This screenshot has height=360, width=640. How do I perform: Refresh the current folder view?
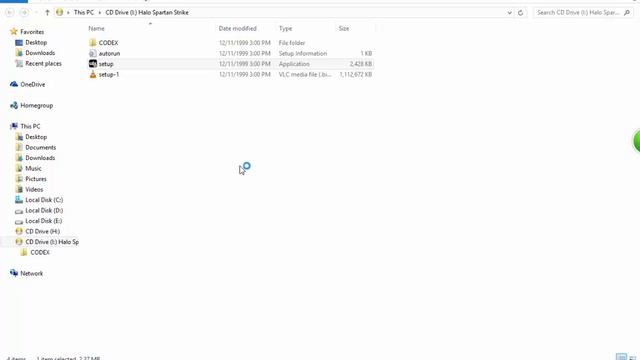(520, 13)
